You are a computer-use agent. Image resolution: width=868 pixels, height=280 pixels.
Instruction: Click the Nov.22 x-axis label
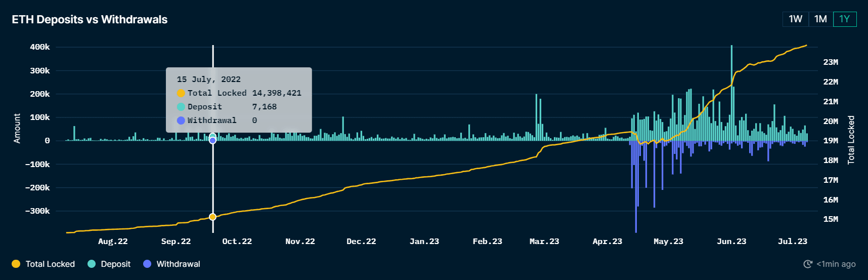(x=300, y=242)
